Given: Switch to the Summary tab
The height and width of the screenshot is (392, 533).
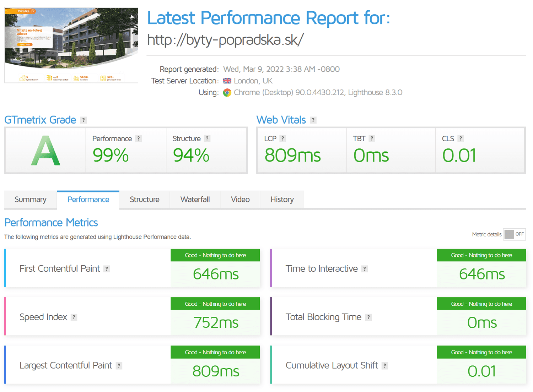Looking at the screenshot, I should click(x=31, y=200).
